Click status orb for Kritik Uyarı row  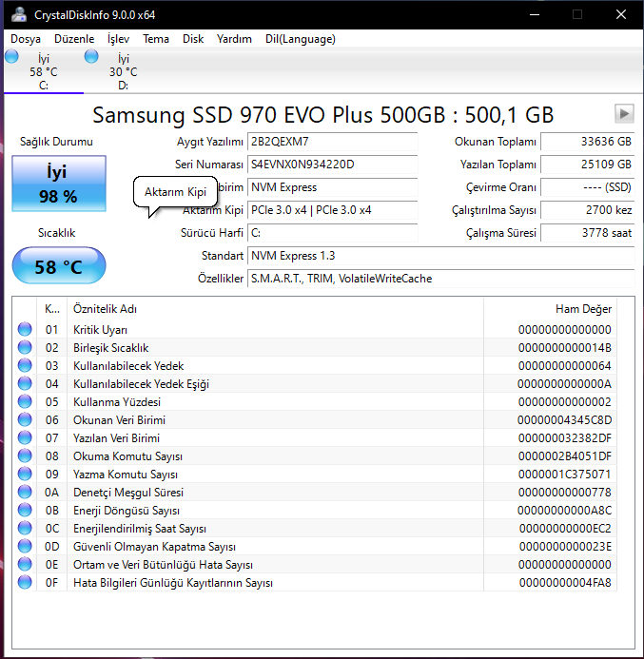pyautogui.click(x=25, y=329)
